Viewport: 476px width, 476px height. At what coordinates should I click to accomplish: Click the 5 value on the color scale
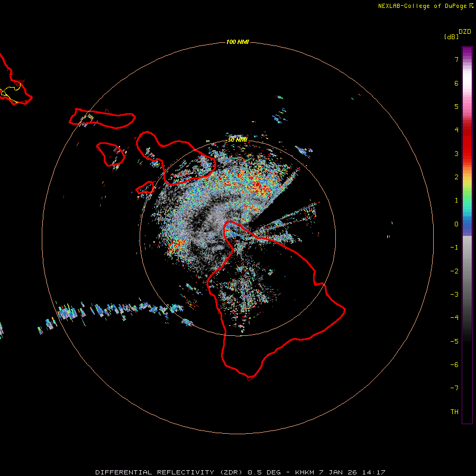456,106
